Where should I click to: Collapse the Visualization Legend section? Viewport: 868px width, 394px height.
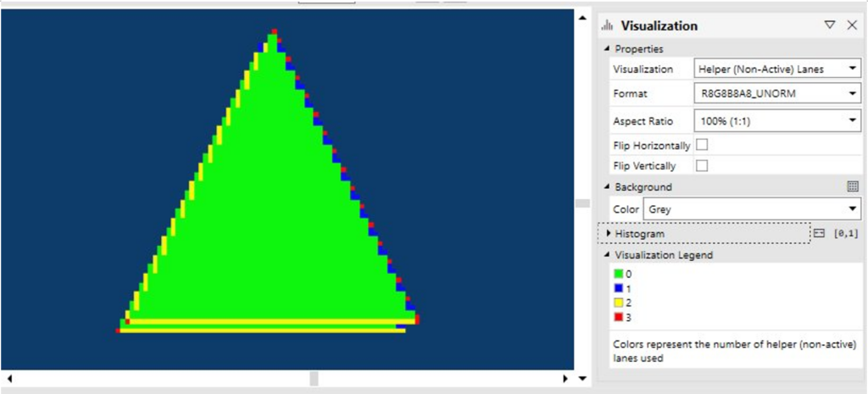607,255
